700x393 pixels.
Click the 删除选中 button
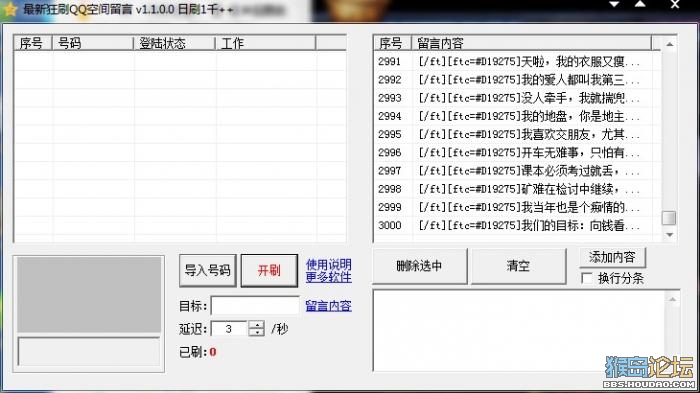point(420,266)
